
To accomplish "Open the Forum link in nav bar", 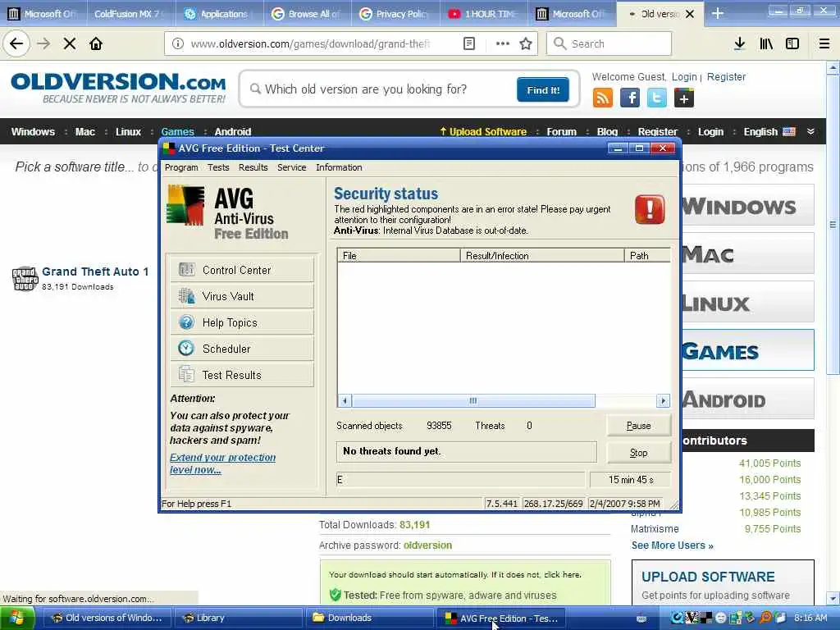I will tap(561, 132).
